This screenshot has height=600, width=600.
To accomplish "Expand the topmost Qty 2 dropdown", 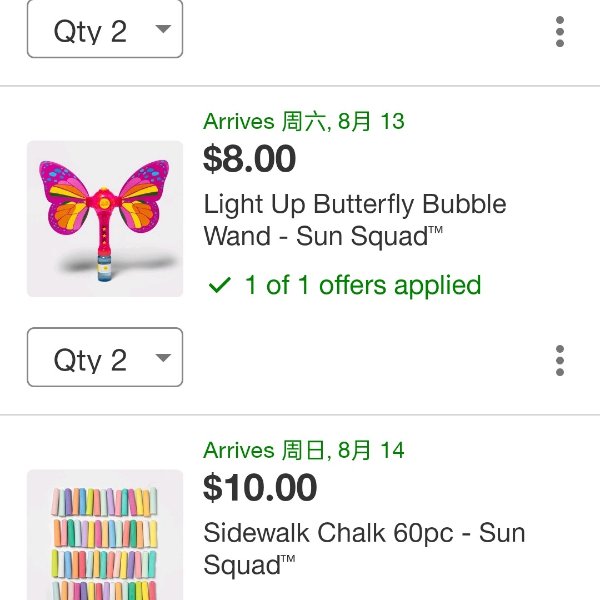I will click(105, 29).
